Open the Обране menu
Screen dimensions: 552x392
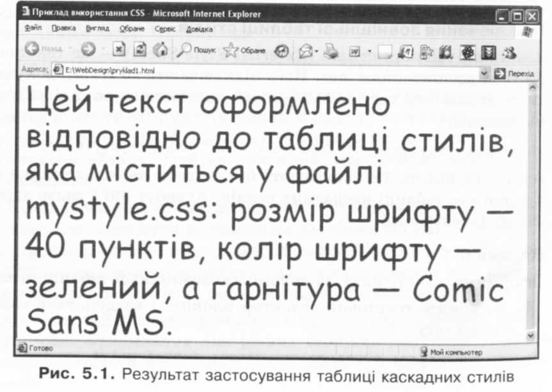click(132, 29)
